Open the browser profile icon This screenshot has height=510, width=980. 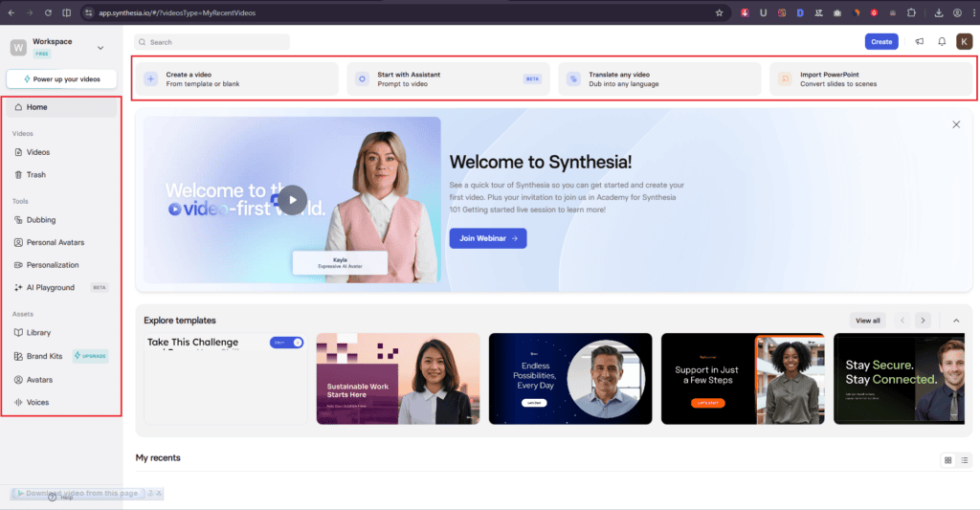pos(957,12)
